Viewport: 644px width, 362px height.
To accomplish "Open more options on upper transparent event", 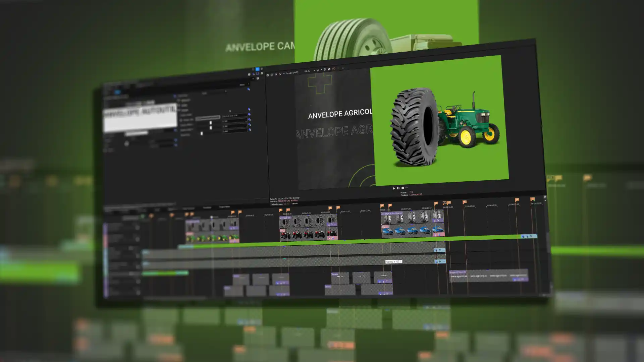I will (x=443, y=250).
